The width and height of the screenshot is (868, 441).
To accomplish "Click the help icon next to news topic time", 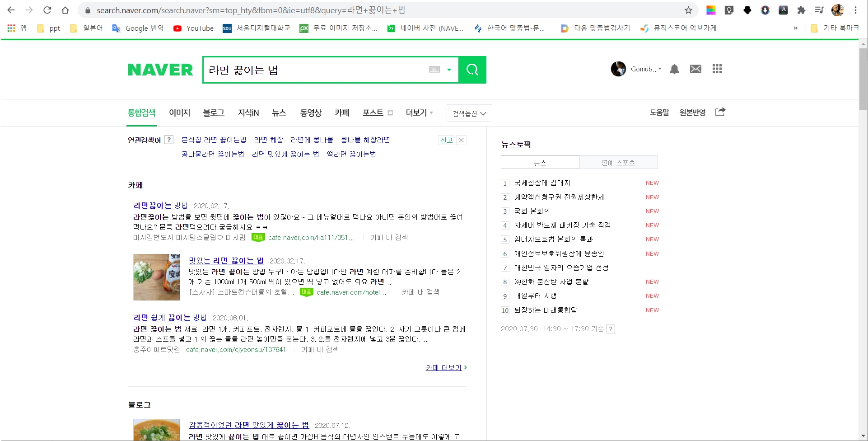I will click(611, 329).
